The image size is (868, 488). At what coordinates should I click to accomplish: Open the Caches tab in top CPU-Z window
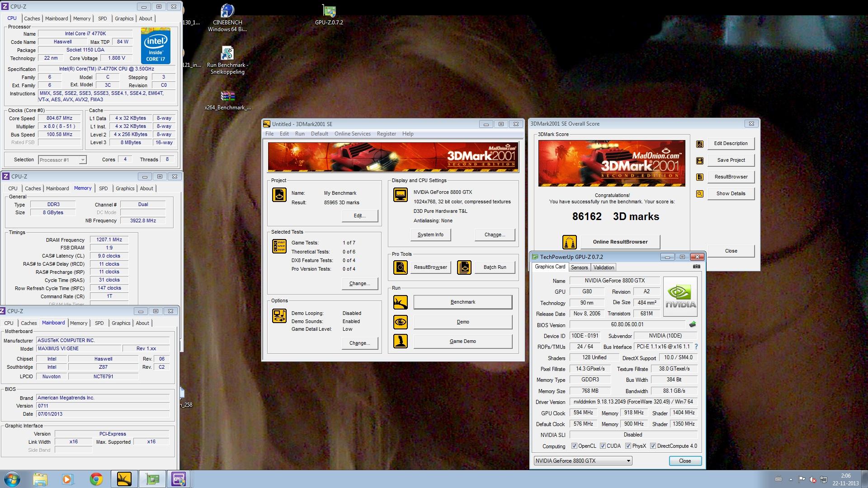32,19
